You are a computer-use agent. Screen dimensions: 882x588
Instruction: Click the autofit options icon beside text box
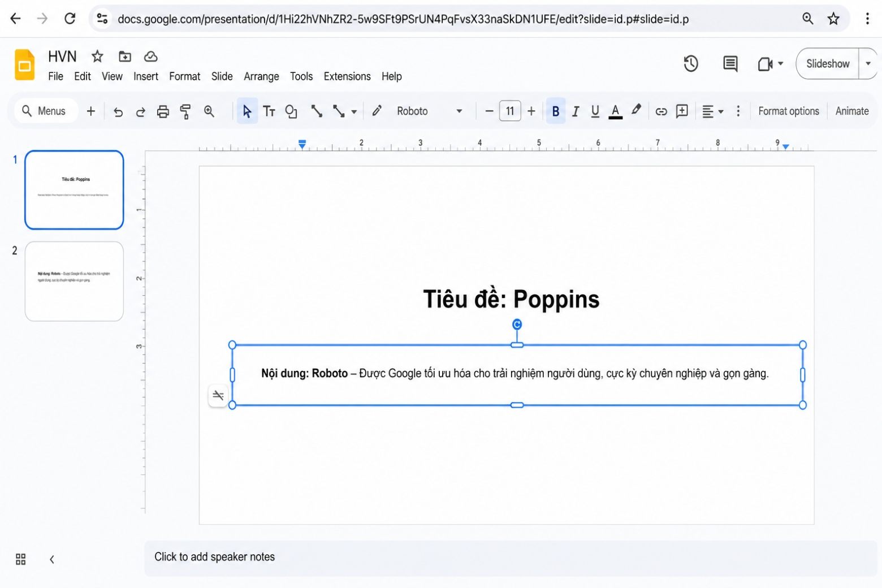click(x=218, y=395)
